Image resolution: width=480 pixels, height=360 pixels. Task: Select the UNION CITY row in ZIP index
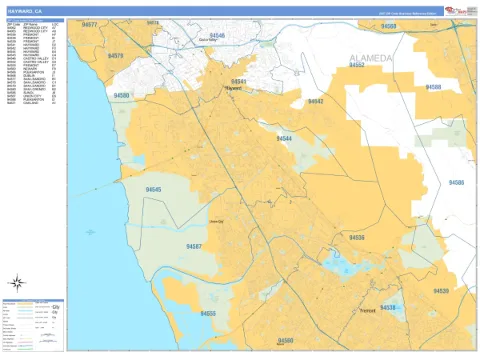pos(32,96)
